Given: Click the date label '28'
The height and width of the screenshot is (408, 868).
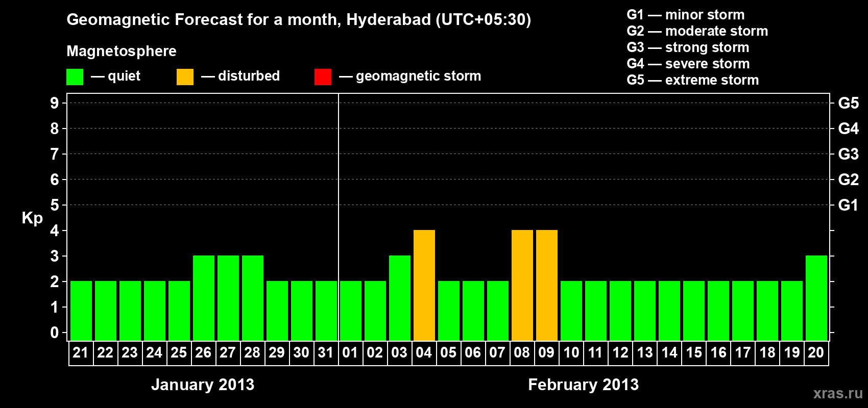Looking at the screenshot, I should click(x=252, y=353).
